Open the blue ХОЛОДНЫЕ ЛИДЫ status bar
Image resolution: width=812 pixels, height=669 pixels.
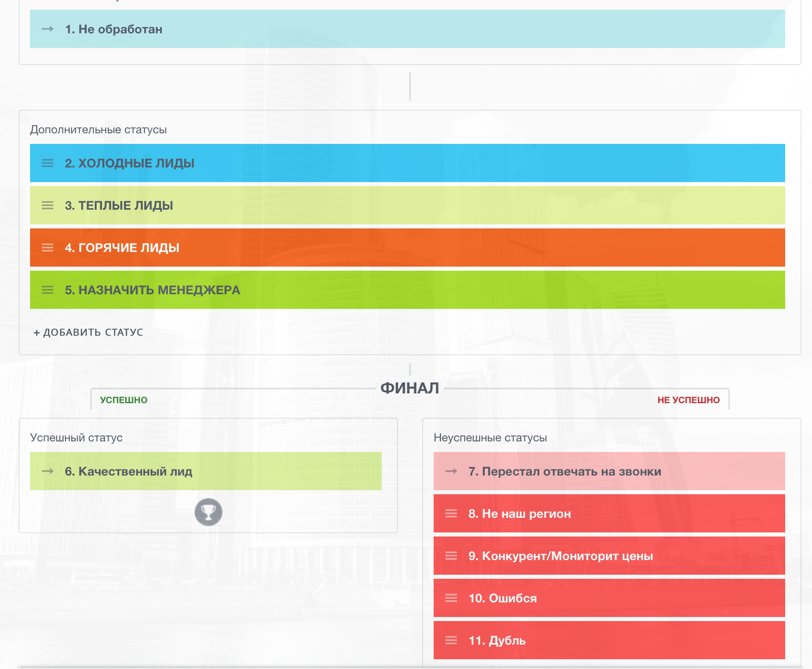(406, 163)
